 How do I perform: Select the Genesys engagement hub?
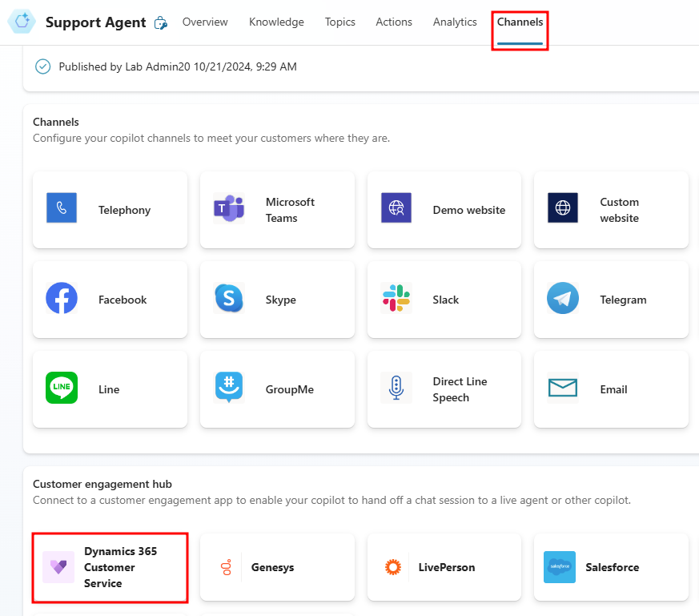[277, 566]
